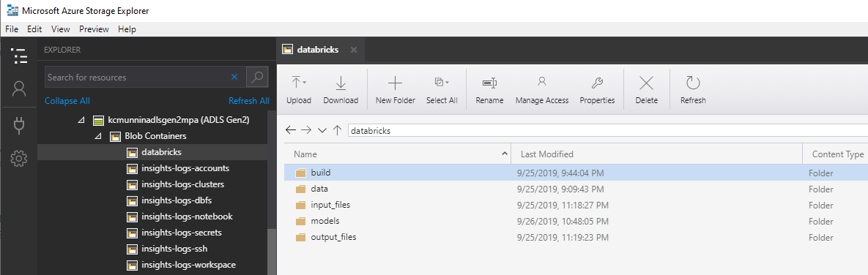868x275 pixels.
Task: Sort by the Name column header
Action: click(x=398, y=154)
